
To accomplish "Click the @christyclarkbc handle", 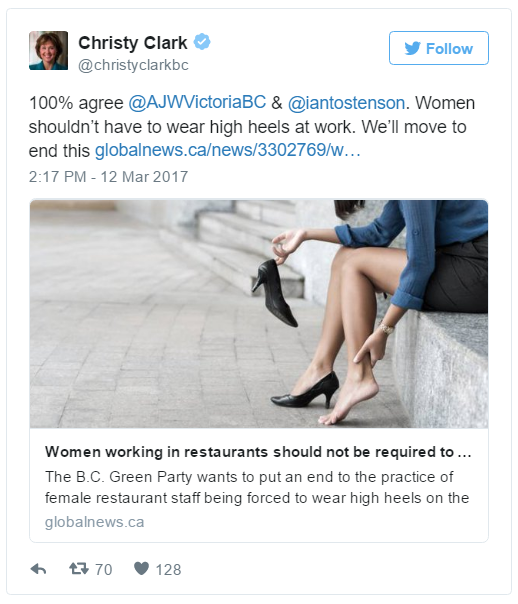I will click(x=133, y=65).
